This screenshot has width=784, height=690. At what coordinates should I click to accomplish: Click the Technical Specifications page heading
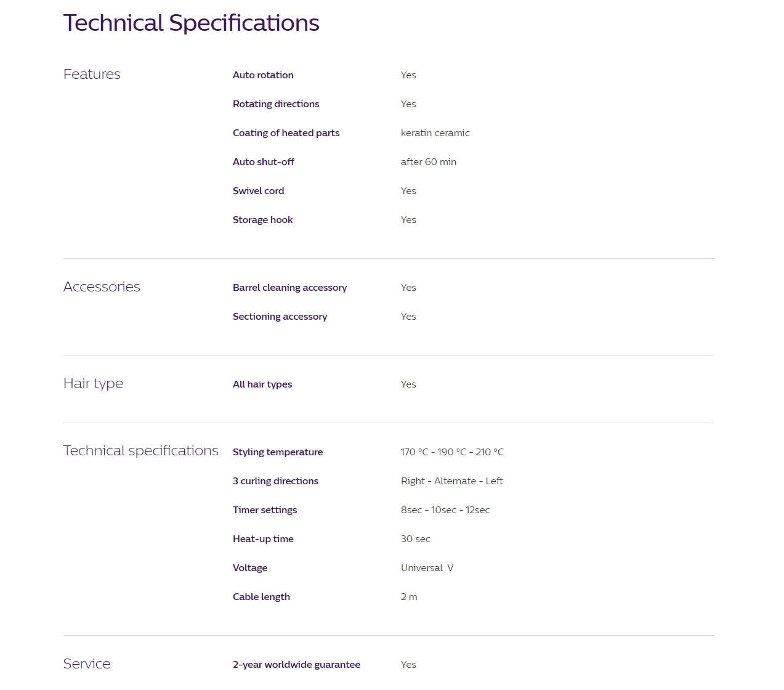191,23
